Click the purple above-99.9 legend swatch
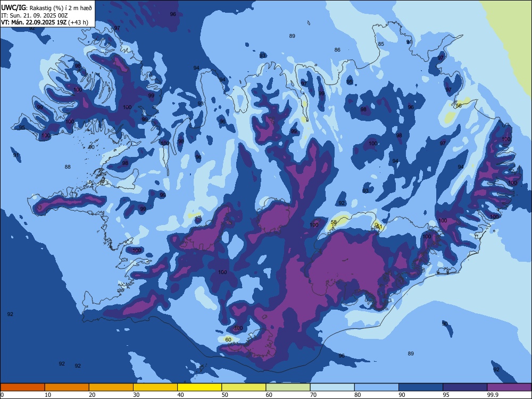Screen dimensions: 532x399 [509, 387]
